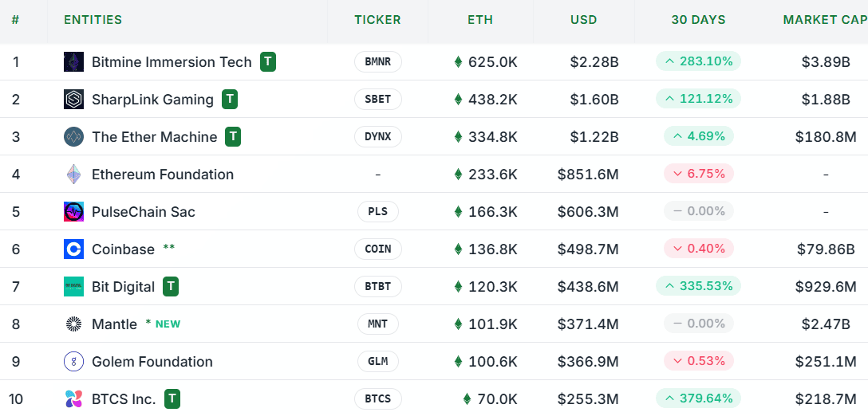868x416 pixels.
Task: Click the Bit Digital logo icon
Action: 73,287
